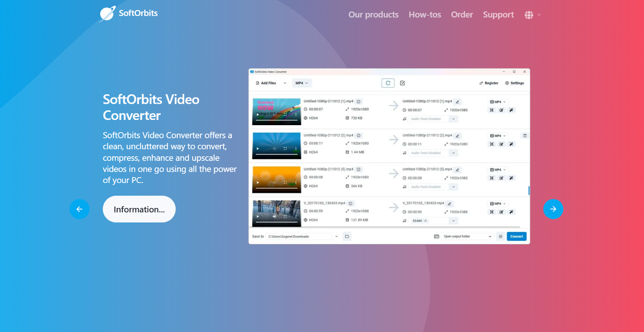Open the MP4 format dropdown in toolbar
Image resolution: width=644 pixels, height=332 pixels.
coord(302,83)
